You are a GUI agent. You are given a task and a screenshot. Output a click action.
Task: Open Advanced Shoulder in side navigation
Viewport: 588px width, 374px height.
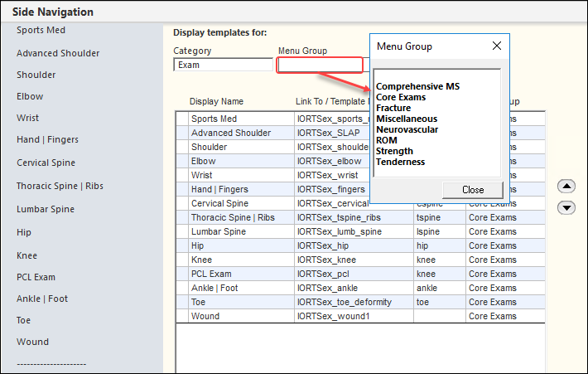[58, 53]
